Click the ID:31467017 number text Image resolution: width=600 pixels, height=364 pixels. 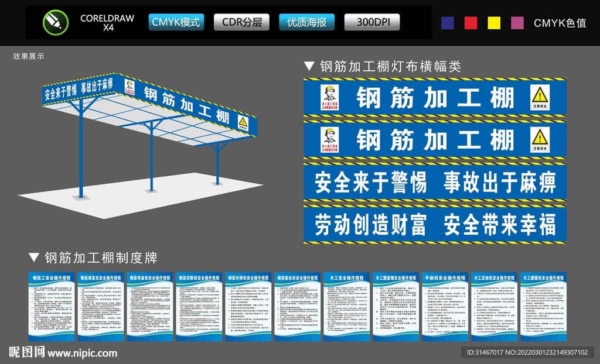pos(485,352)
